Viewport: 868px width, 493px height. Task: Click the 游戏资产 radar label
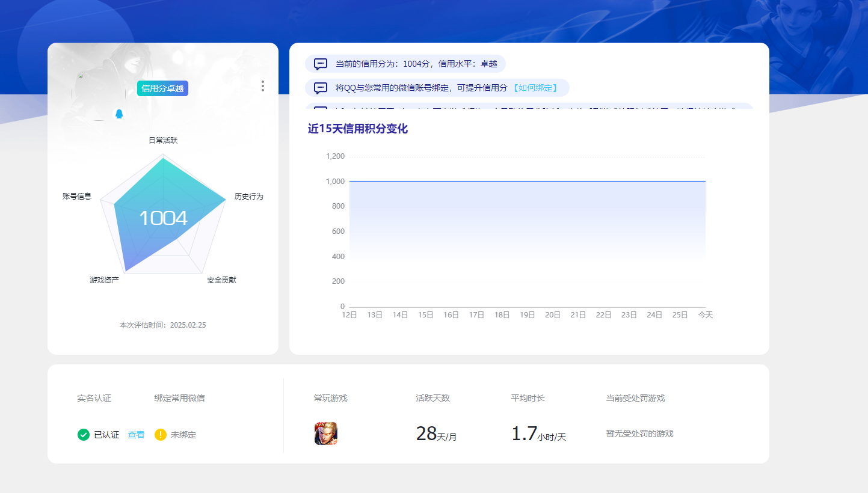(x=105, y=280)
